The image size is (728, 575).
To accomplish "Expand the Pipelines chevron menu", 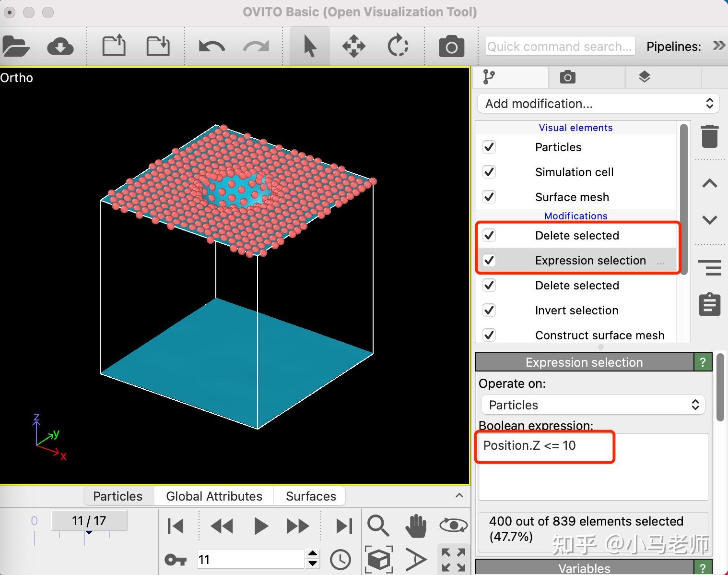I will click(x=718, y=46).
